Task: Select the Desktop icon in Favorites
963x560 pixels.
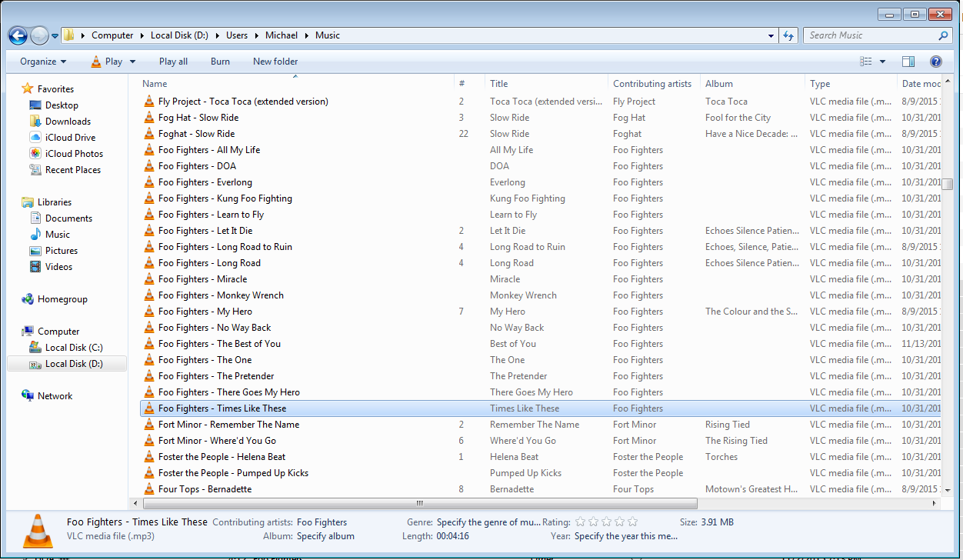Action: point(35,105)
